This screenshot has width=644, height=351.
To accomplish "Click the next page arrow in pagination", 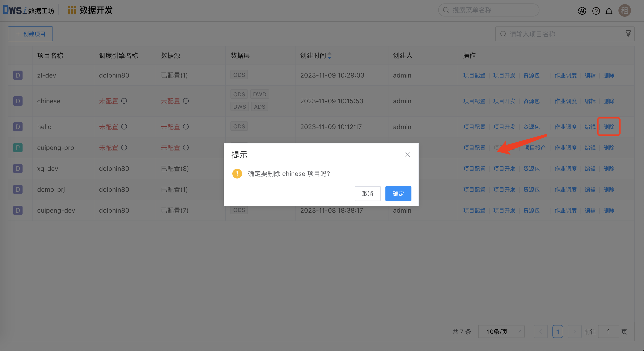I will pos(575,331).
